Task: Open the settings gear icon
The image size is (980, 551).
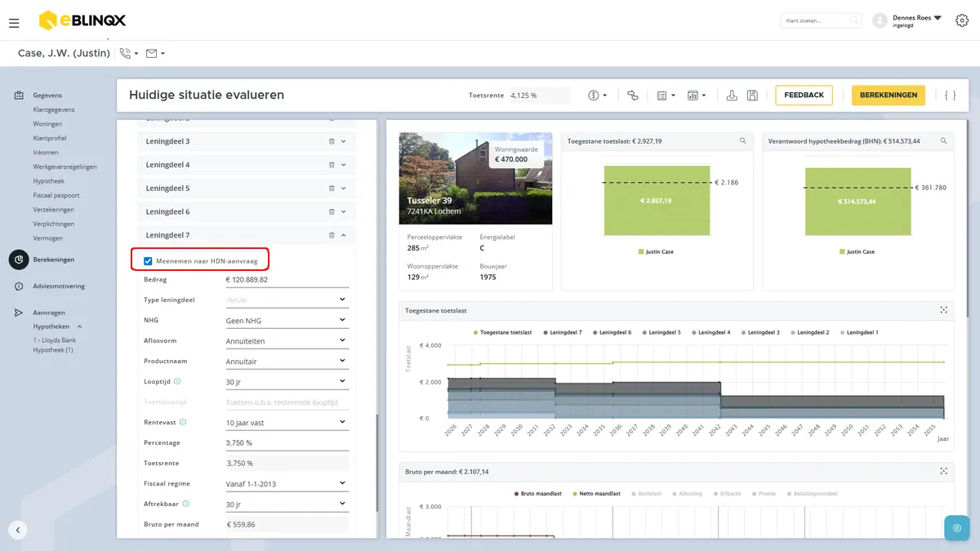Action: click(x=961, y=20)
